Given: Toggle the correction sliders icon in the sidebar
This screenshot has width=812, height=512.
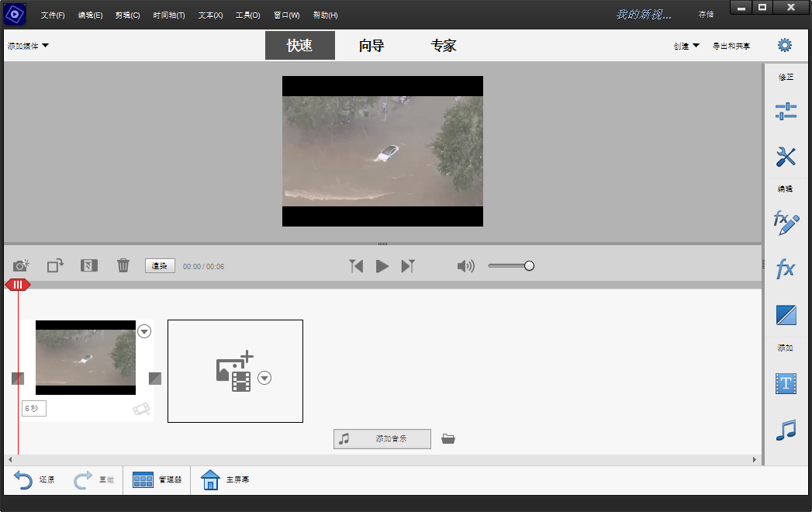Looking at the screenshot, I should [785, 112].
